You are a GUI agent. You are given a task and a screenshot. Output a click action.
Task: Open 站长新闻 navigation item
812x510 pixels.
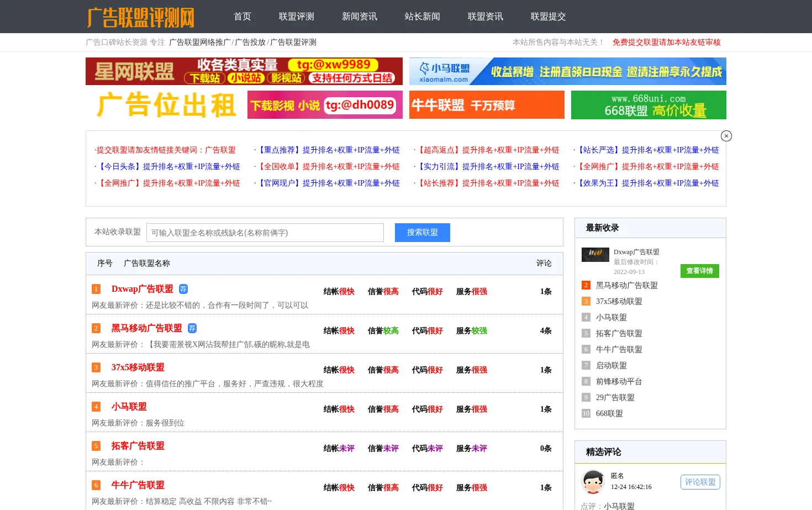tap(423, 17)
